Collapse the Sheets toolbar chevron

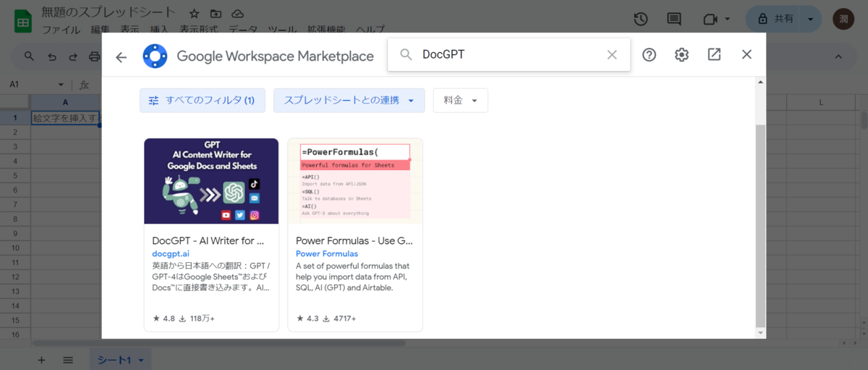click(x=839, y=56)
